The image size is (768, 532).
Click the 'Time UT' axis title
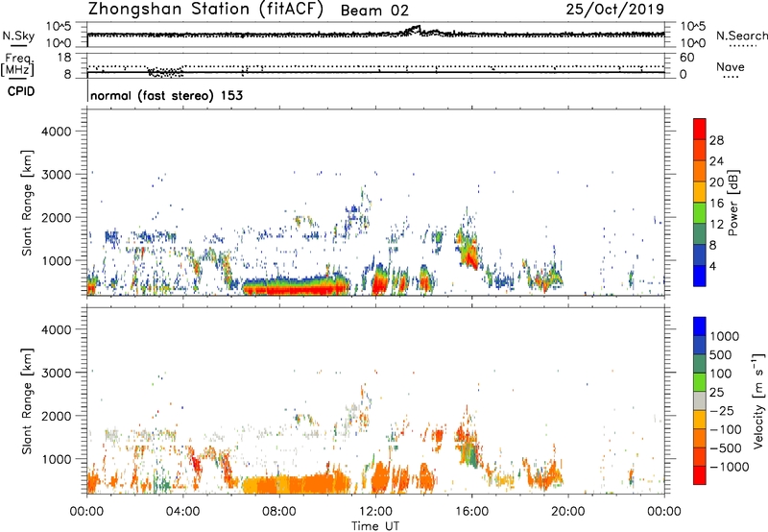(374, 525)
